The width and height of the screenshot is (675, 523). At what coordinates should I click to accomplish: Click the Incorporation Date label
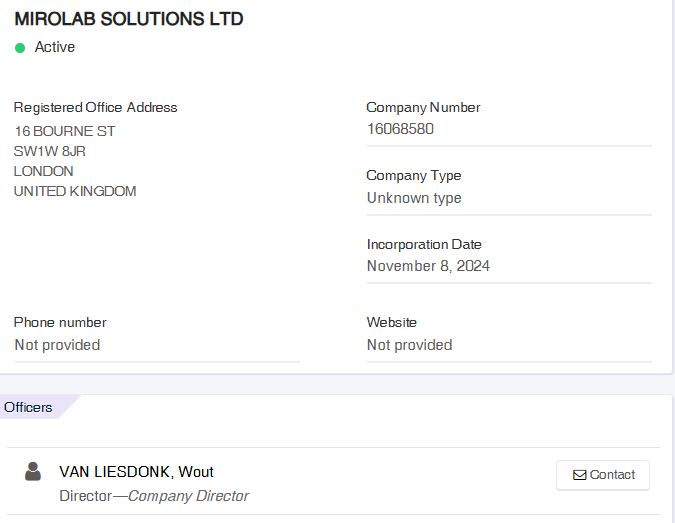(x=424, y=244)
